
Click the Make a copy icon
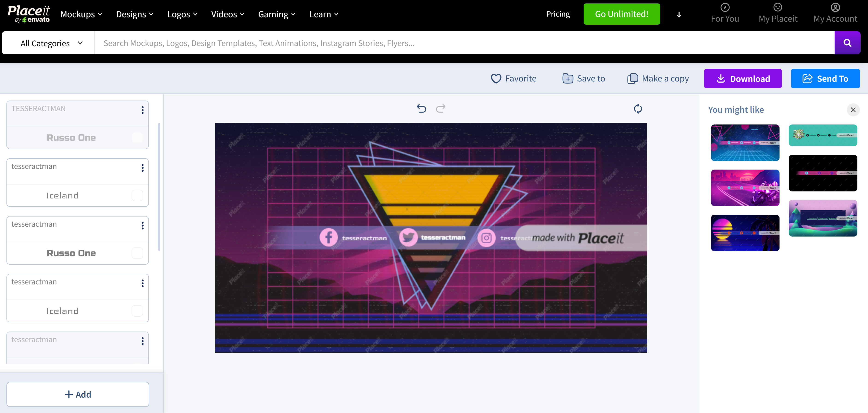[633, 78]
